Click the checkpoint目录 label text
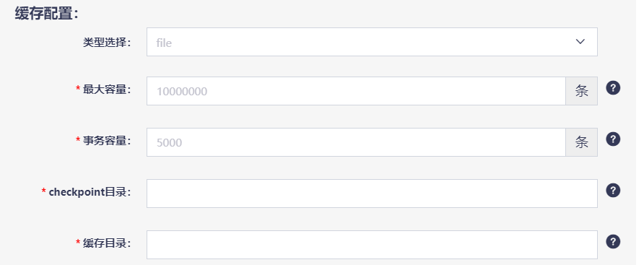This screenshot has height=265, width=644. pyautogui.click(x=90, y=192)
